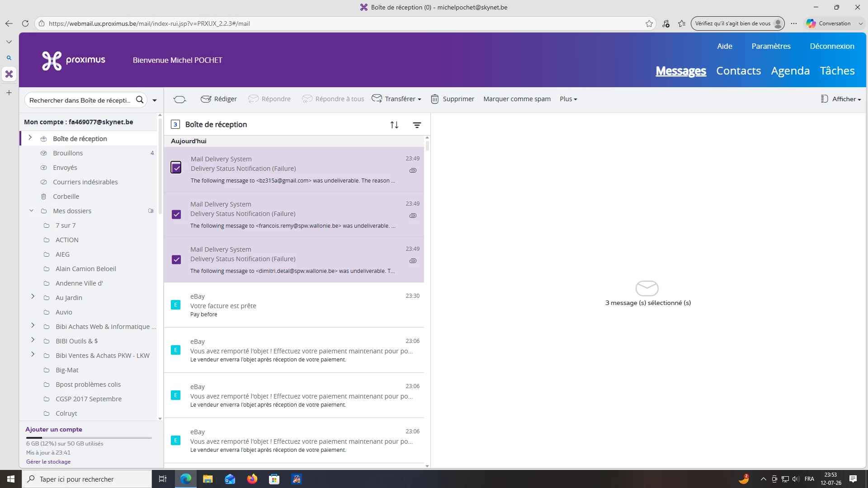
Task: Click the refresh mailbox icon
Action: 179,99
